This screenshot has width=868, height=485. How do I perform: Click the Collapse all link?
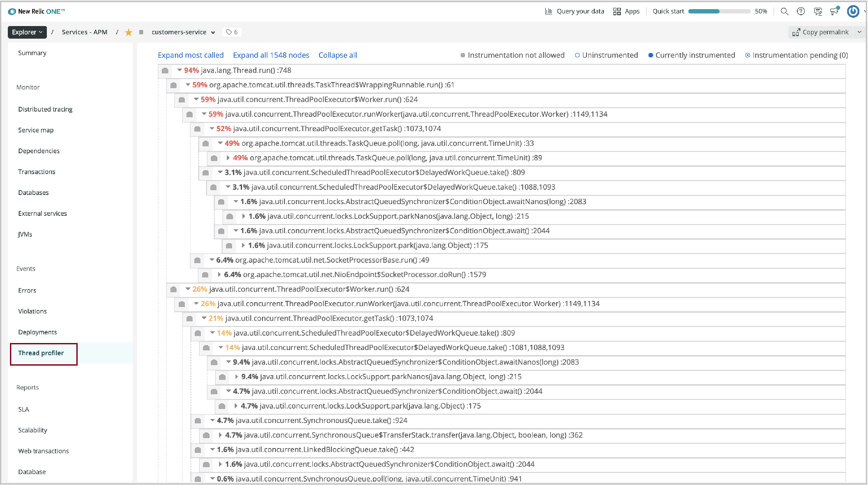pos(337,55)
